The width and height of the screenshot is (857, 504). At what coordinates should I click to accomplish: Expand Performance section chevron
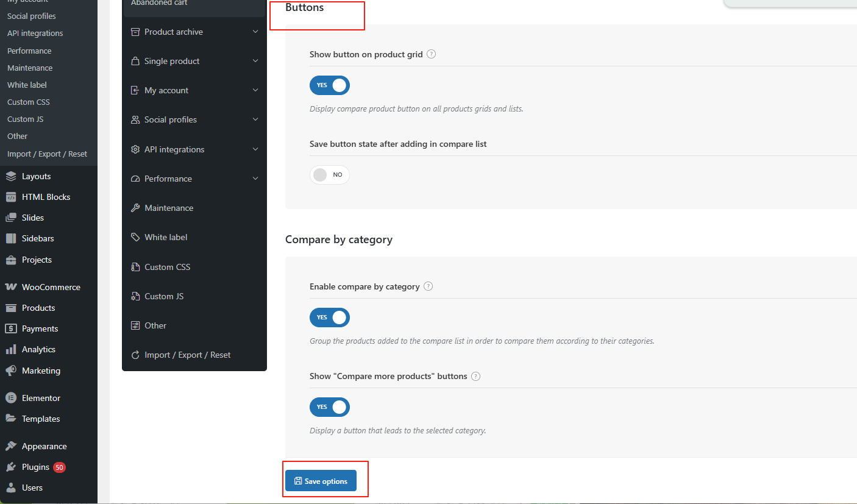pos(255,179)
